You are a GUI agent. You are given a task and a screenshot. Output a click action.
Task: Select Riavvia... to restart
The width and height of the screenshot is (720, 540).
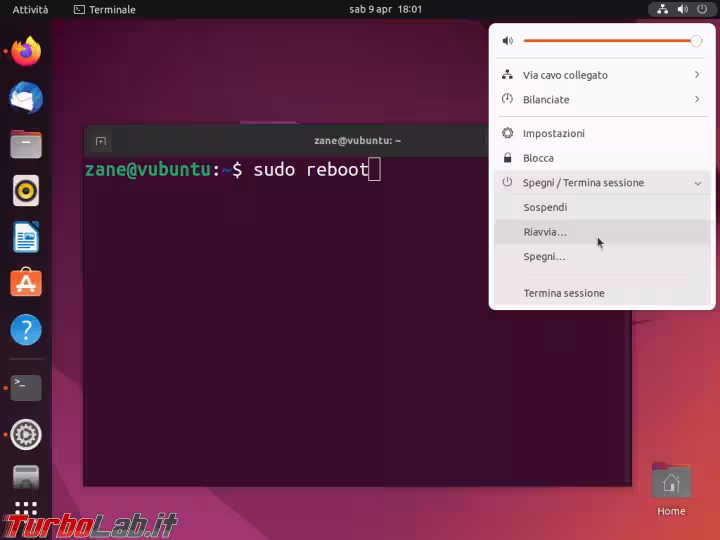(602, 232)
